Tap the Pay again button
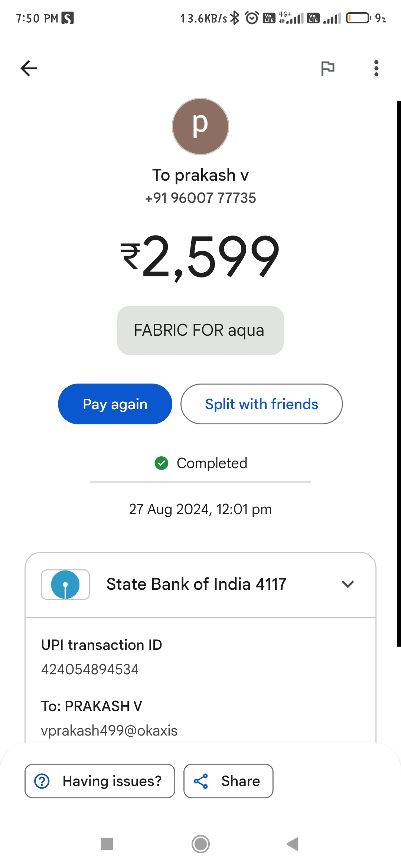This screenshot has width=401, height=868. tap(115, 404)
